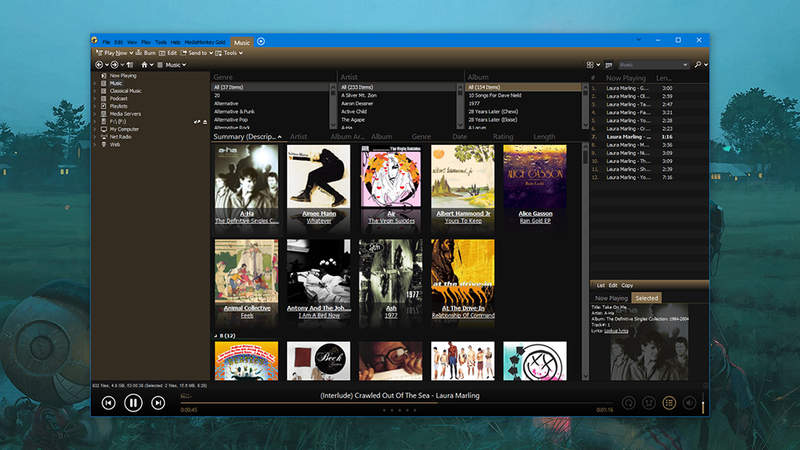Skip to the next track
This screenshot has height=450, width=800.
(158, 403)
